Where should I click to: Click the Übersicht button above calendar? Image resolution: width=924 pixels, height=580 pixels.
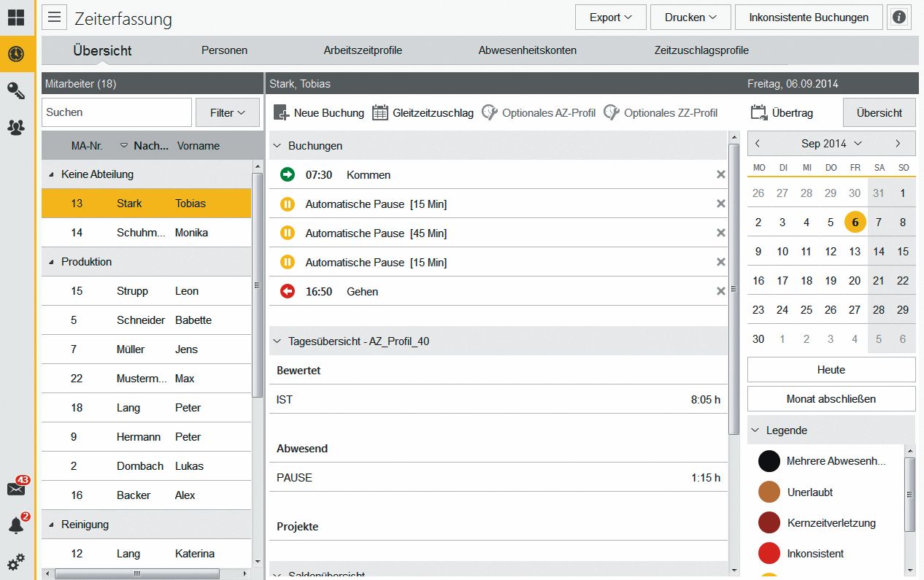pos(879,112)
